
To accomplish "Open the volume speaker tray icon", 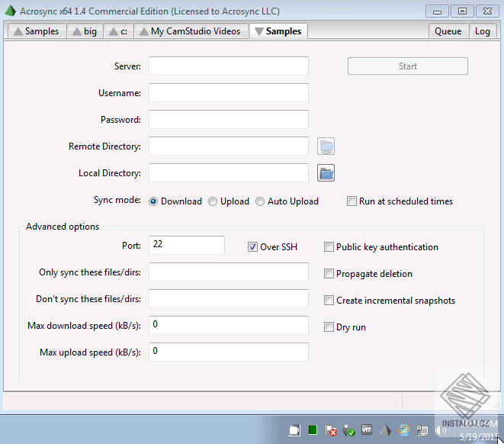I will (441, 430).
